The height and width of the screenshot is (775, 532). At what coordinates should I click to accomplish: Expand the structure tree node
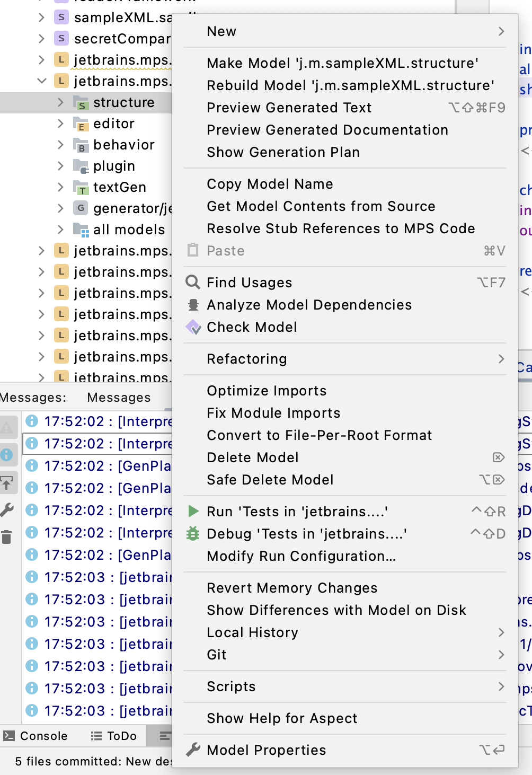click(x=60, y=102)
